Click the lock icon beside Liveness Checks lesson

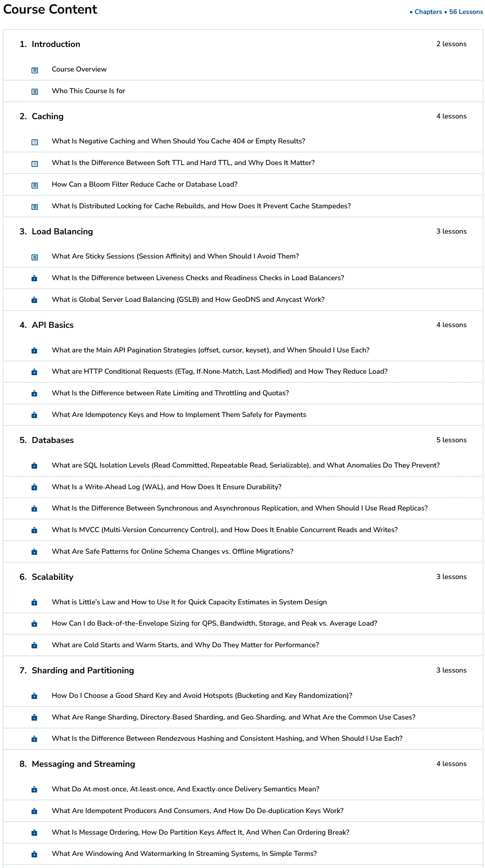34,278
